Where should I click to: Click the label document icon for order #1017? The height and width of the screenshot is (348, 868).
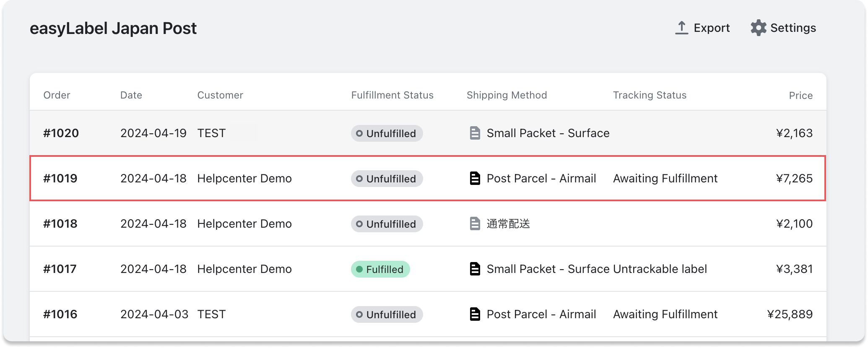coord(475,269)
